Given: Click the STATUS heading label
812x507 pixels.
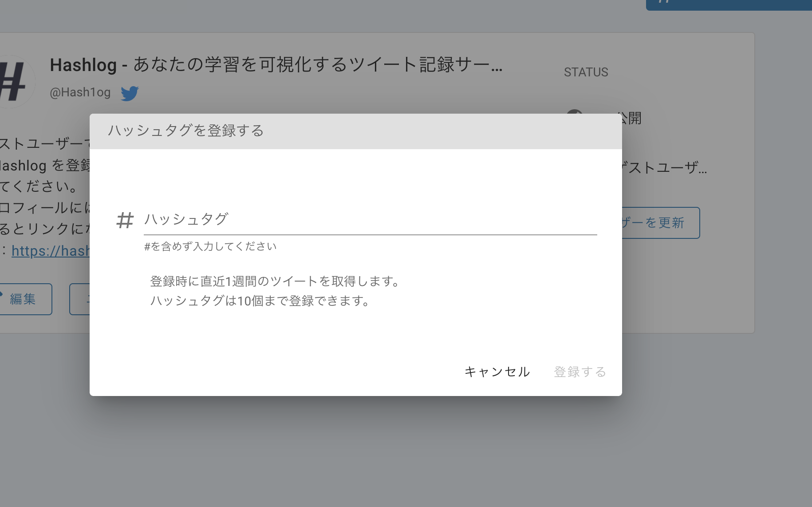Looking at the screenshot, I should (x=586, y=72).
